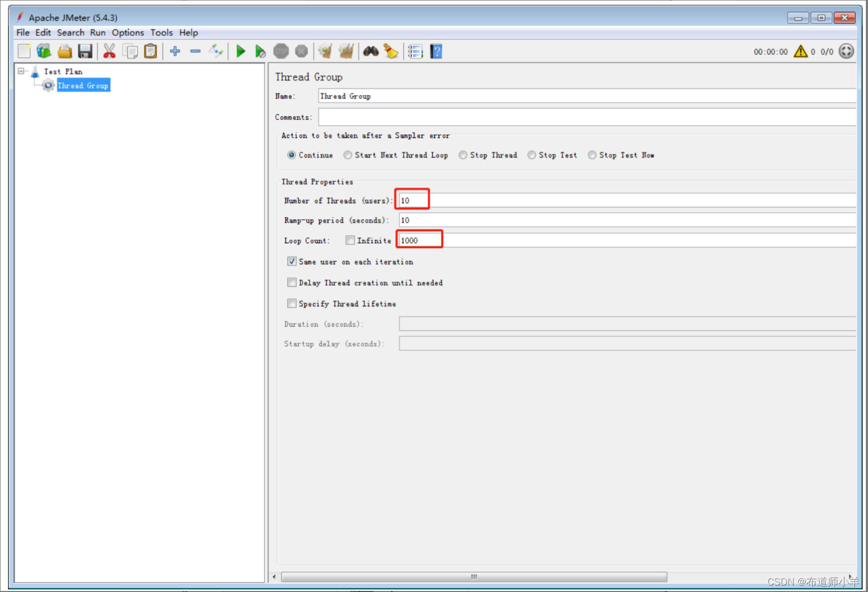This screenshot has width=868, height=592.
Task: Click the New test plan icon
Action: click(x=24, y=52)
